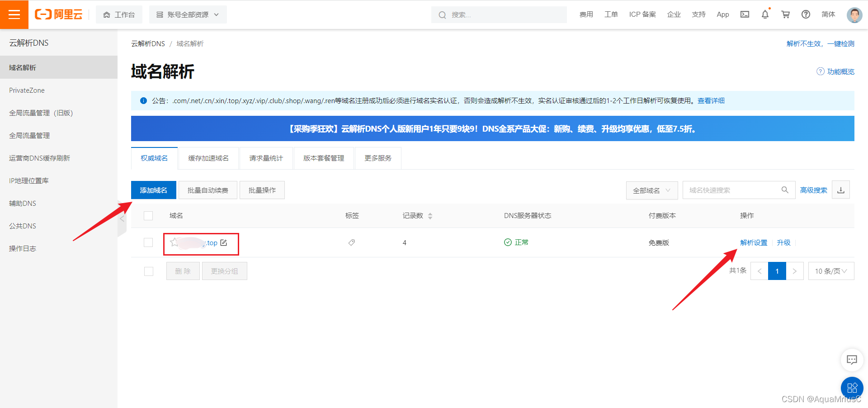
Task: Click 云解析DNS breadcrumb link
Action: click(x=148, y=43)
